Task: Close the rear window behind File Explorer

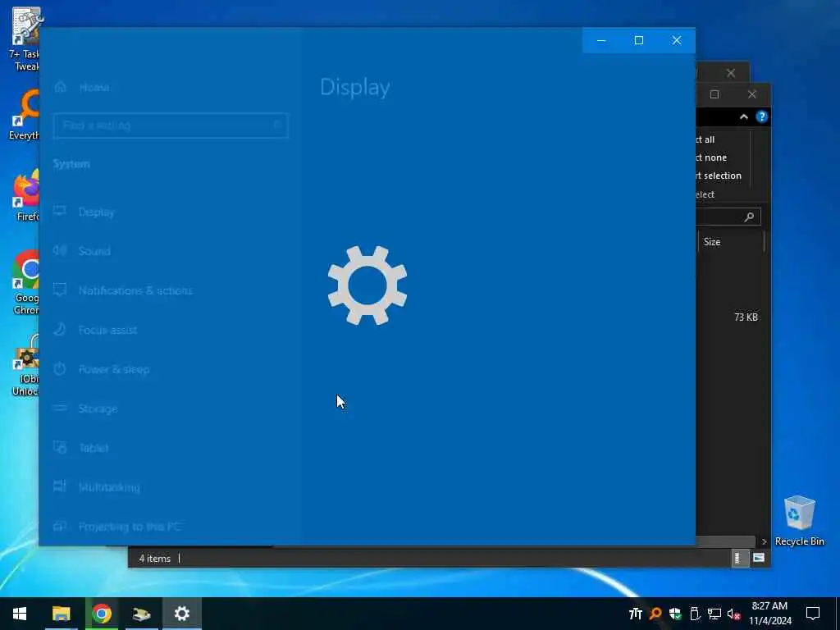Action: tap(731, 73)
